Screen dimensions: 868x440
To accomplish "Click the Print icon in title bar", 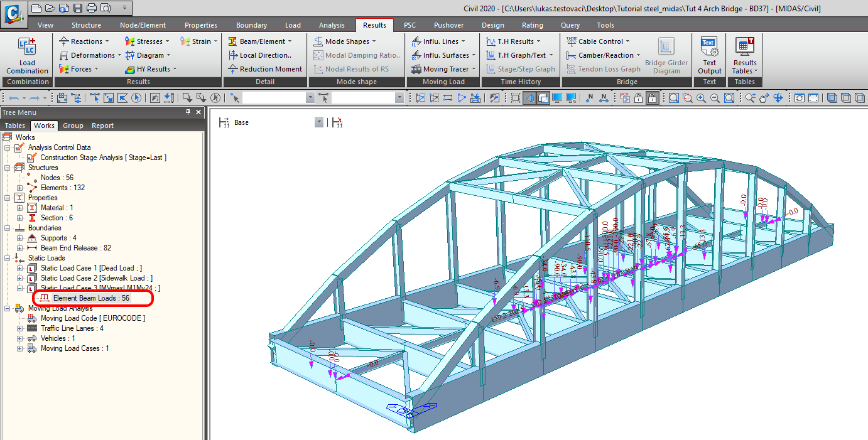I will point(92,8).
